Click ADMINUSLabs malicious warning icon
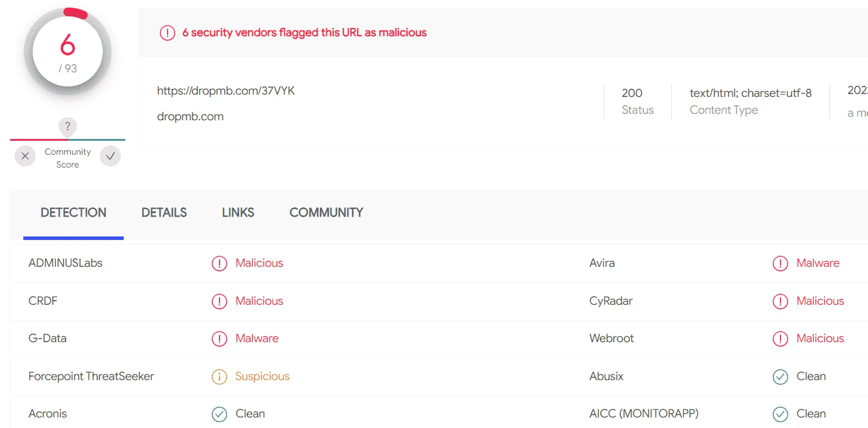 (219, 263)
